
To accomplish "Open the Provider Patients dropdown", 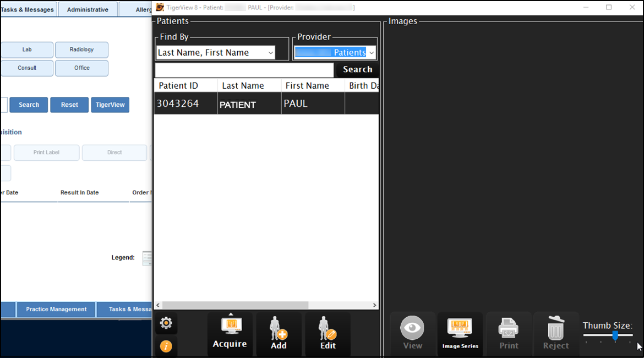I will 335,53.
